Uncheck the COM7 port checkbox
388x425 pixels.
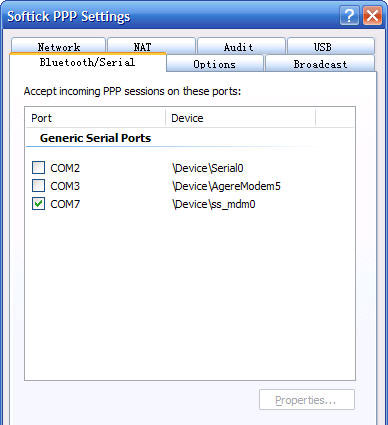(38, 204)
